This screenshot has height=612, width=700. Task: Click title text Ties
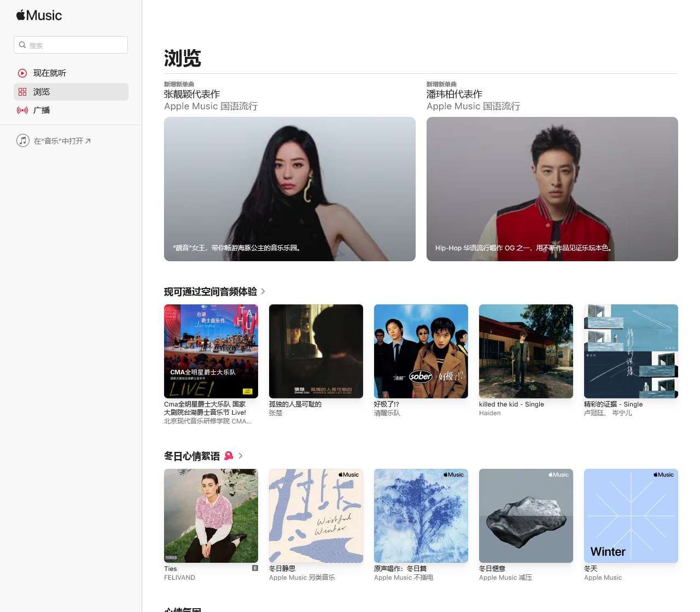(x=171, y=569)
